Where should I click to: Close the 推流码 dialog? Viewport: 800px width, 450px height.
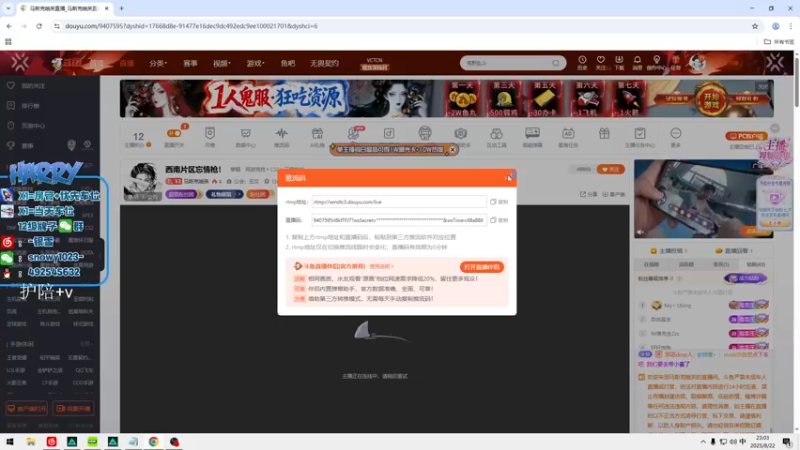click(x=508, y=178)
